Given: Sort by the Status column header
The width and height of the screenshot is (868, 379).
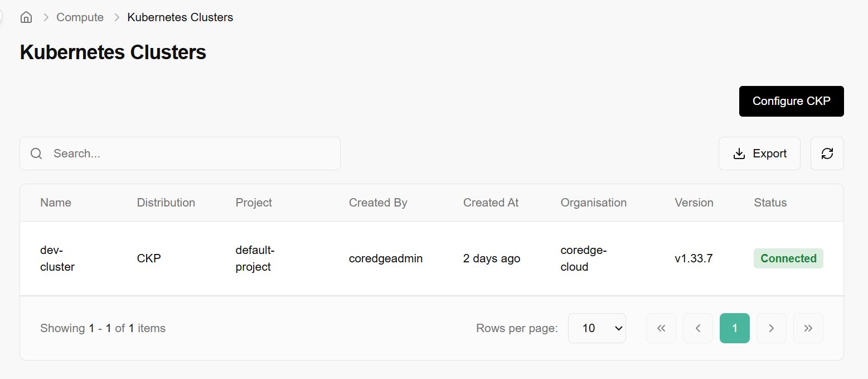Looking at the screenshot, I should pyautogui.click(x=770, y=203).
